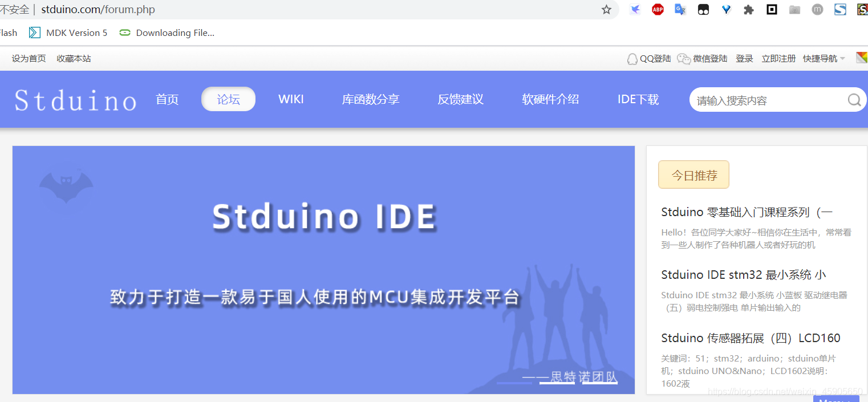Click the 立即注册 registration link

click(778, 58)
